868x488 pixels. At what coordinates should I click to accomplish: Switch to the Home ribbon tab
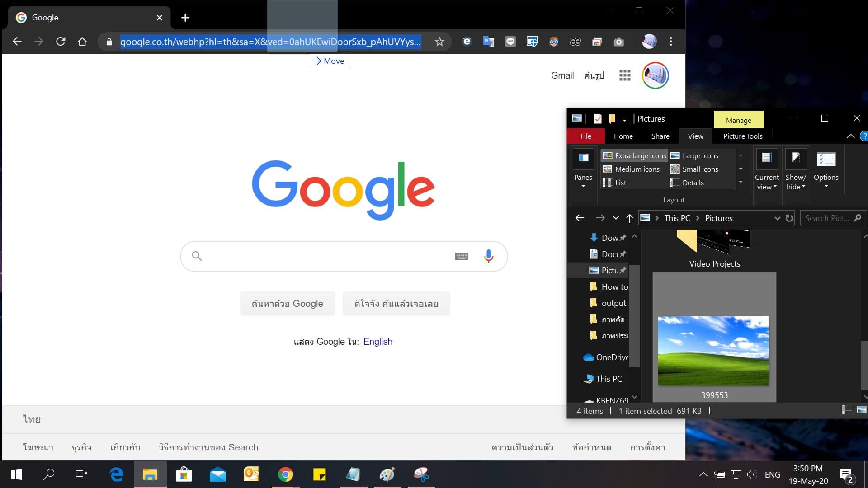[623, 136]
